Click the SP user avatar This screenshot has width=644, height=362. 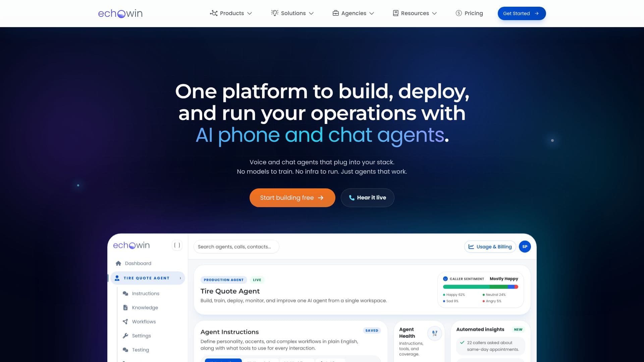525,247
